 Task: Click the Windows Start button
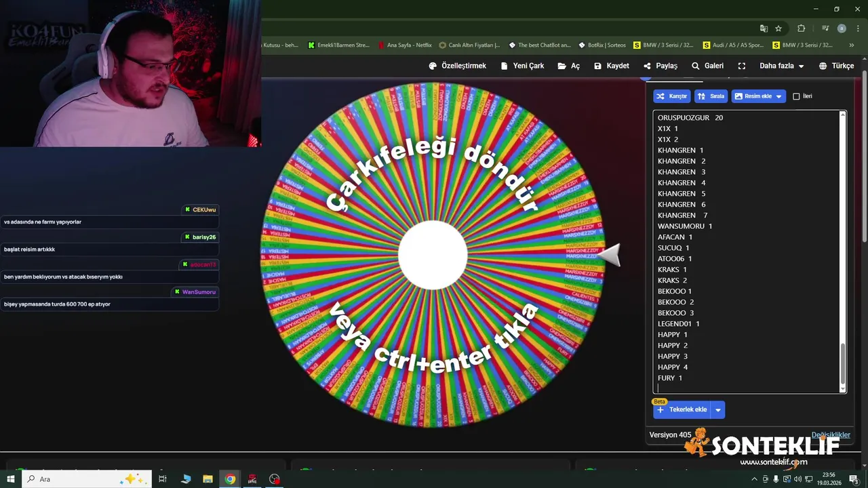tap(10, 479)
